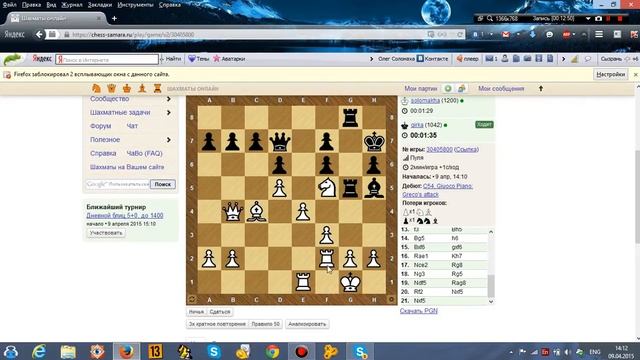Open board settings at the board's bottom-right corner
The image size is (640, 360).
pos(391,300)
